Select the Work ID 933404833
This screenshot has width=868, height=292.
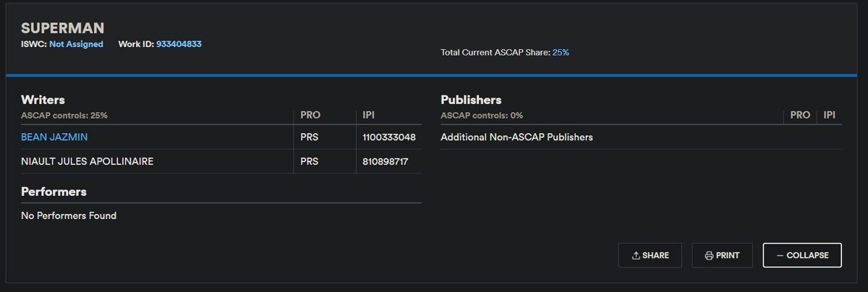click(x=179, y=44)
